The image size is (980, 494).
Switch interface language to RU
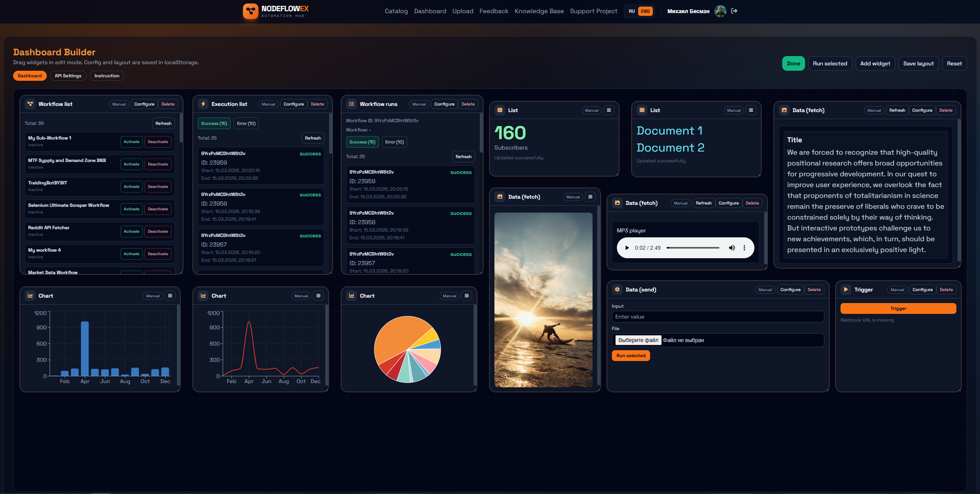(632, 11)
